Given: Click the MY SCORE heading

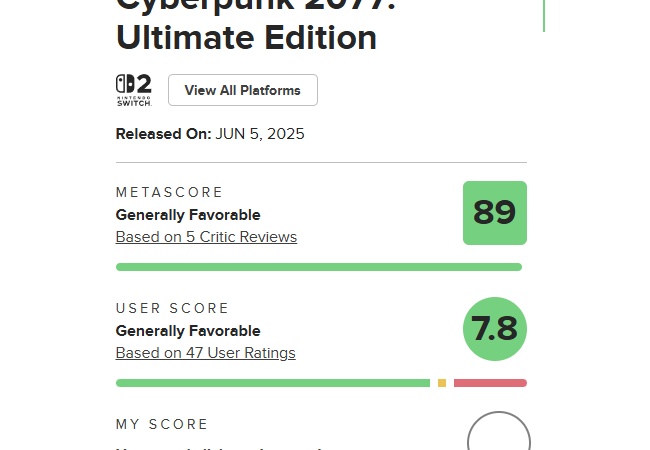Looking at the screenshot, I should tap(162, 424).
